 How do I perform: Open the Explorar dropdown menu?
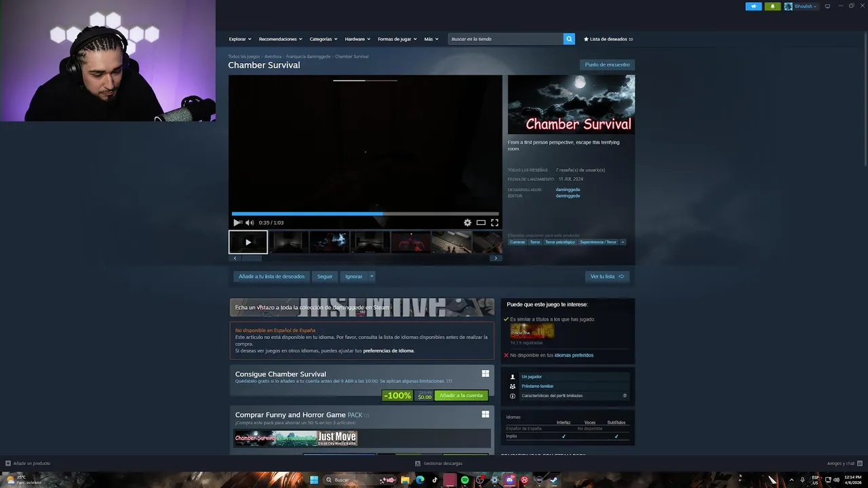point(240,39)
